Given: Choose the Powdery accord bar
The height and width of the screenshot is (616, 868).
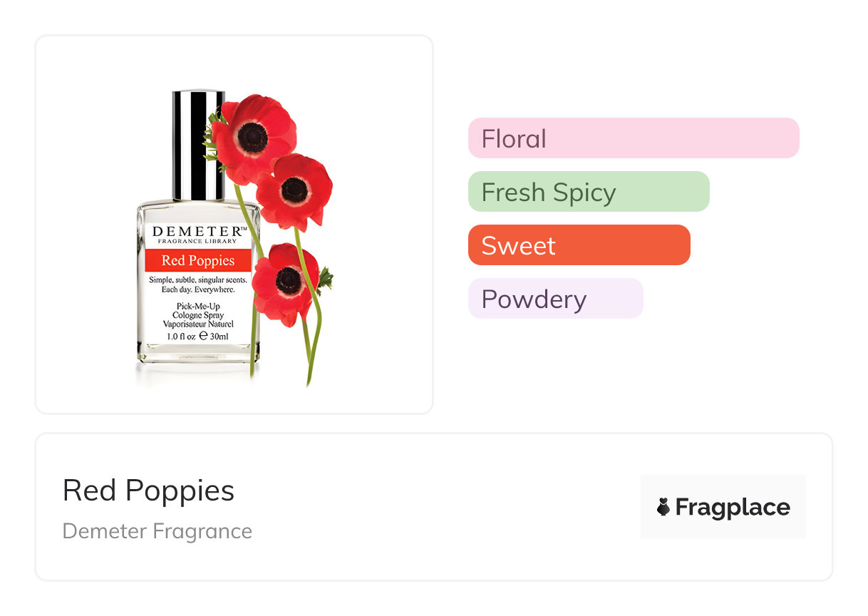Looking at the screenshot, I should 555,299.
